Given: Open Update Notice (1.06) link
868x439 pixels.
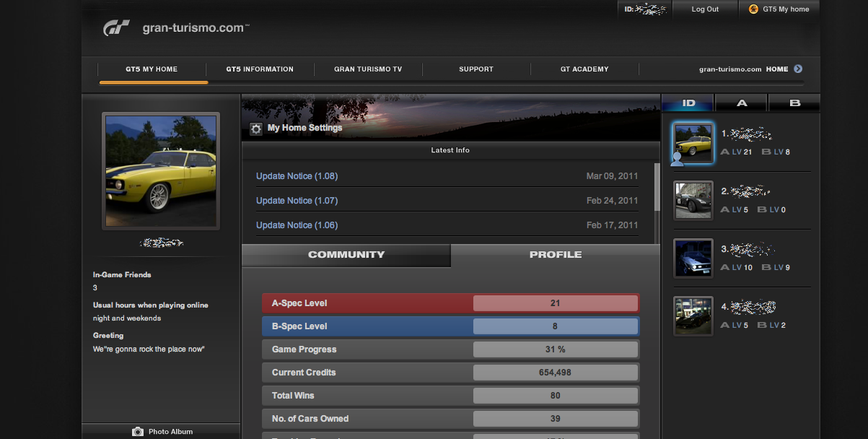Looking at the screenshot, I should [297, 225].
